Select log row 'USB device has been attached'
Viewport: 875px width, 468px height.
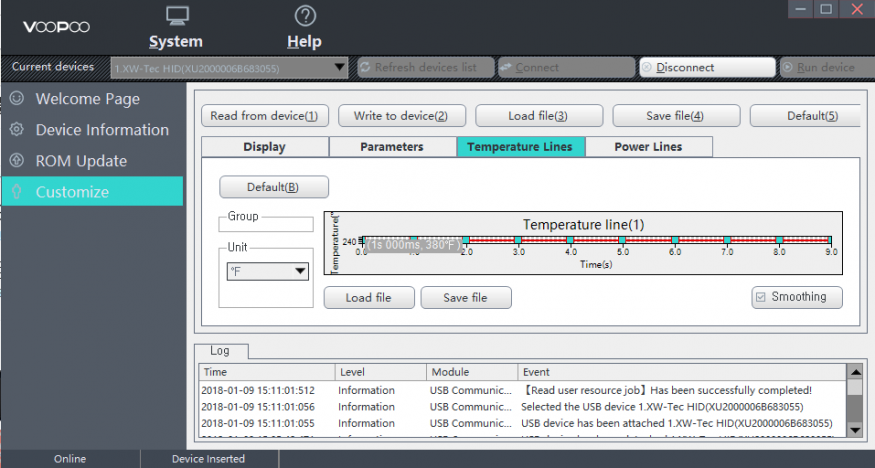tap(523, 423)
